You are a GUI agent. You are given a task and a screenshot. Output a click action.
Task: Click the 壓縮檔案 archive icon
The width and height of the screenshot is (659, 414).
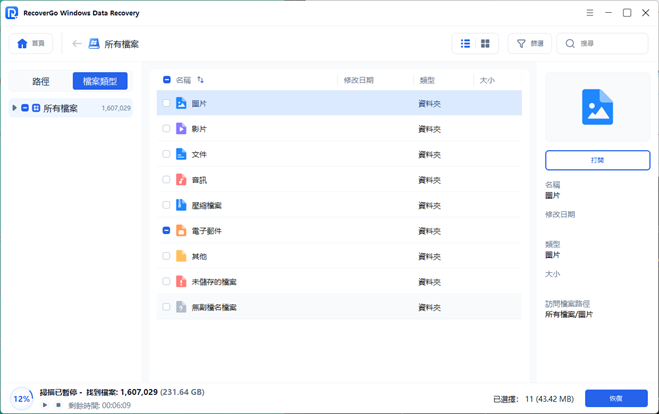point(181,205)
